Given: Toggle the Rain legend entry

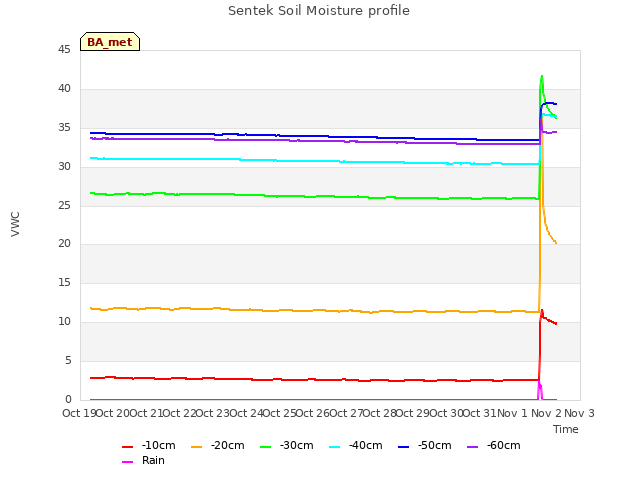Looking at the screenshot, I should coord(143,460).
